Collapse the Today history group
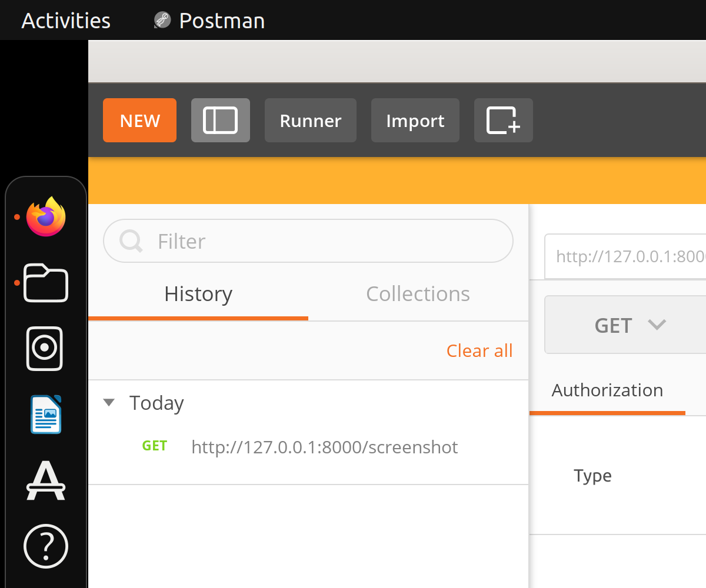The image size is (706, 588). [109, 403]
